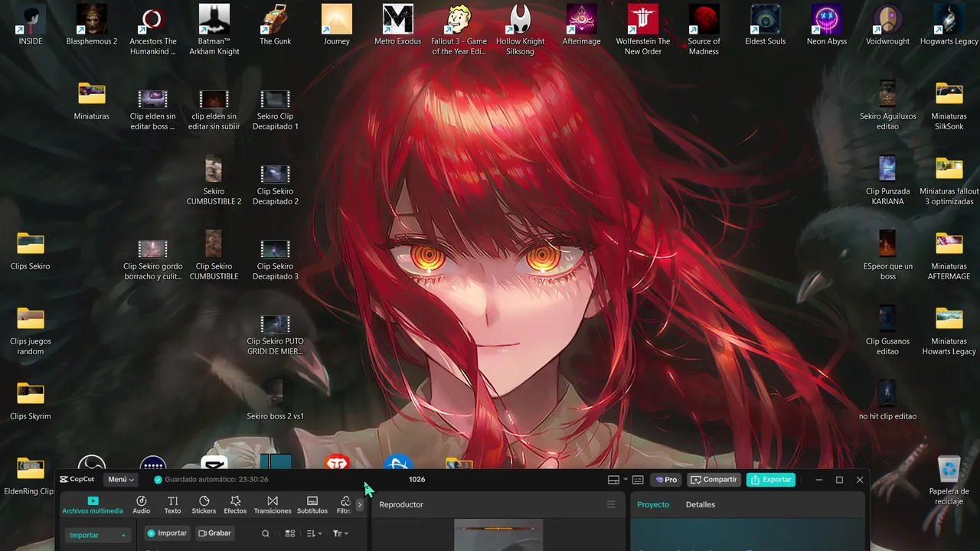Image resolution: width=980 pixels, height=551 pixels.
Task: Select the Neon Abyss shortcut
Action: (827, 25)
